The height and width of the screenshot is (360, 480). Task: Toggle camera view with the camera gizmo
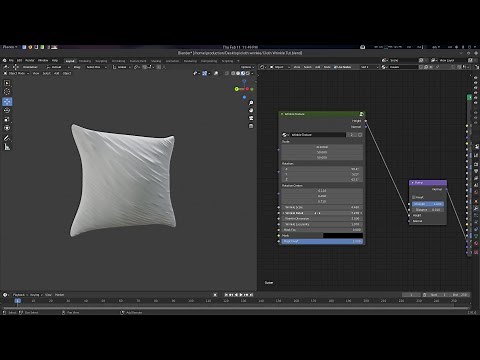click(251, 118)
